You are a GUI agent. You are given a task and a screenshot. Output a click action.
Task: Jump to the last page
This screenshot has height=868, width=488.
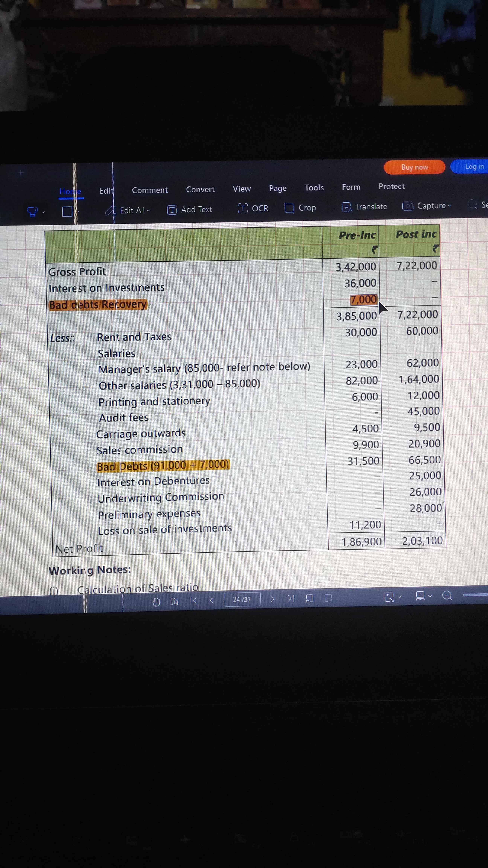pyautogui.click(x=291, y=599)
